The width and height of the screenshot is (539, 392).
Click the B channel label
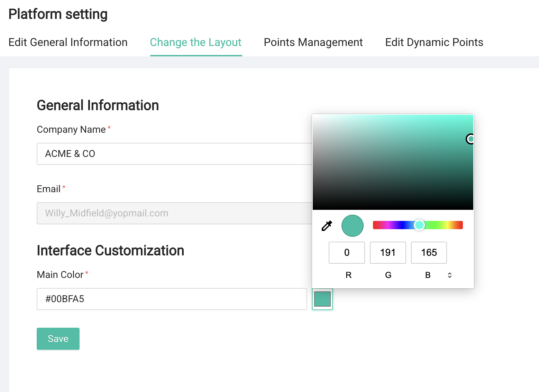428,275
